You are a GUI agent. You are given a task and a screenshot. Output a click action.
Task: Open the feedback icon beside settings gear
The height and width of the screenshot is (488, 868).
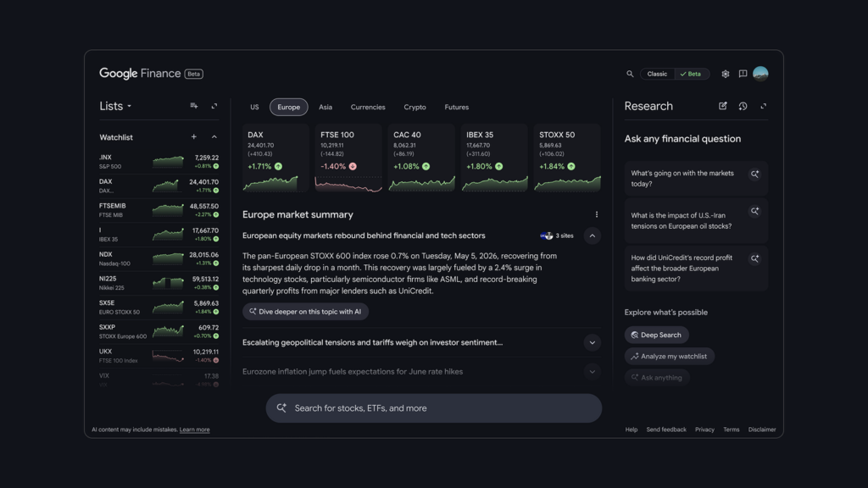743,74
